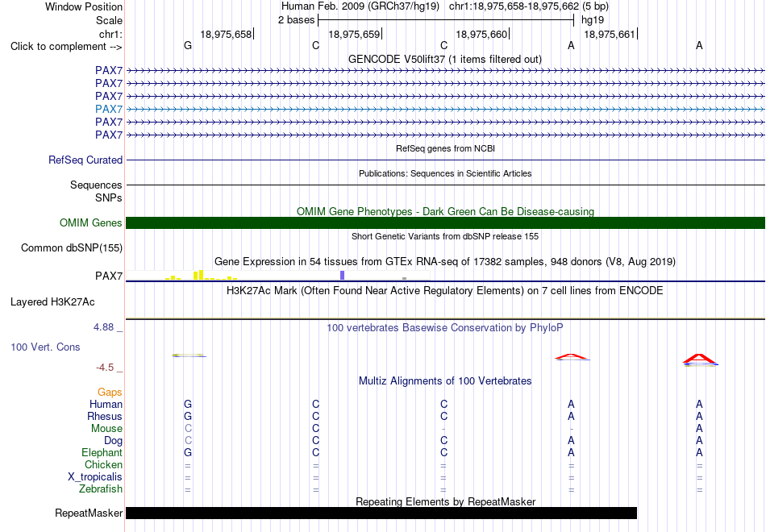
Task: Click the black RepeatMasker element bar
Action: click(381, 513)
